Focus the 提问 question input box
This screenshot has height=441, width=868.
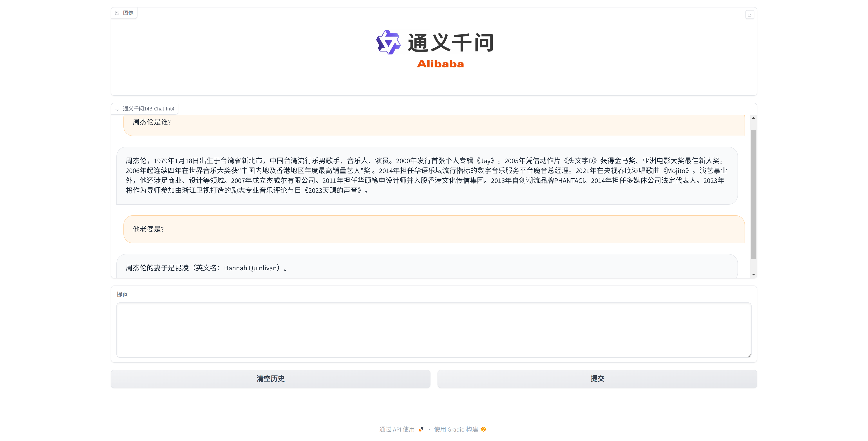pyautogui.click(x=434, y=330)
